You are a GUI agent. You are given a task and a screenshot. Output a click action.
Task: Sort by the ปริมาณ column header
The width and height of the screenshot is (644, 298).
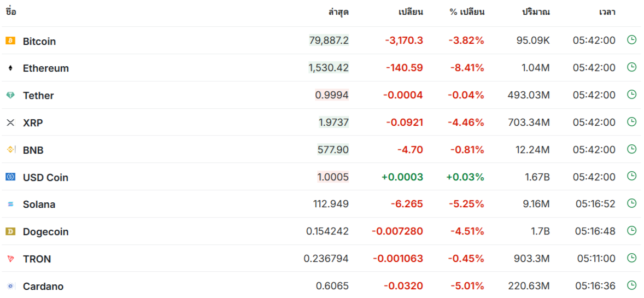[536, 12]
